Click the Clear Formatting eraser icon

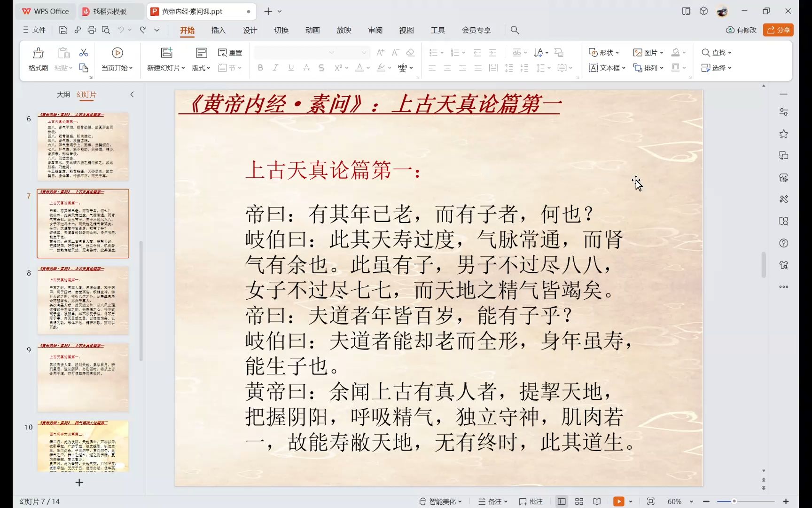pos(410,52)
